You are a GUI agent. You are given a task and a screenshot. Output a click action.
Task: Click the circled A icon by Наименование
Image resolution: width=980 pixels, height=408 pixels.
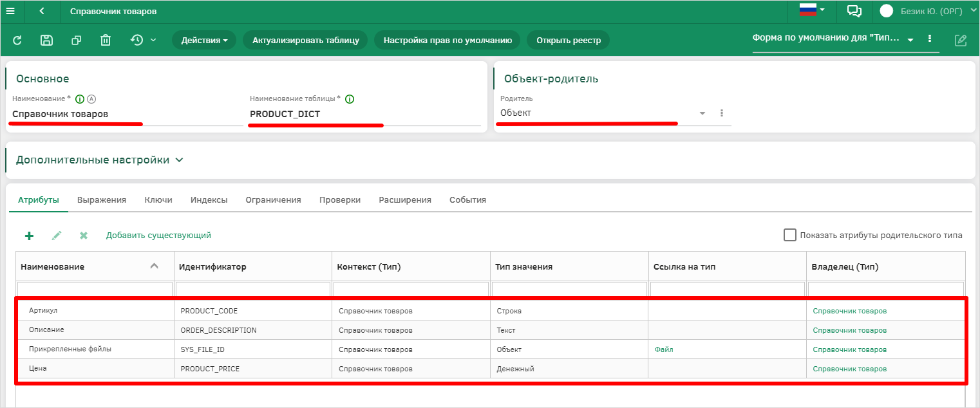coord(91,99)
